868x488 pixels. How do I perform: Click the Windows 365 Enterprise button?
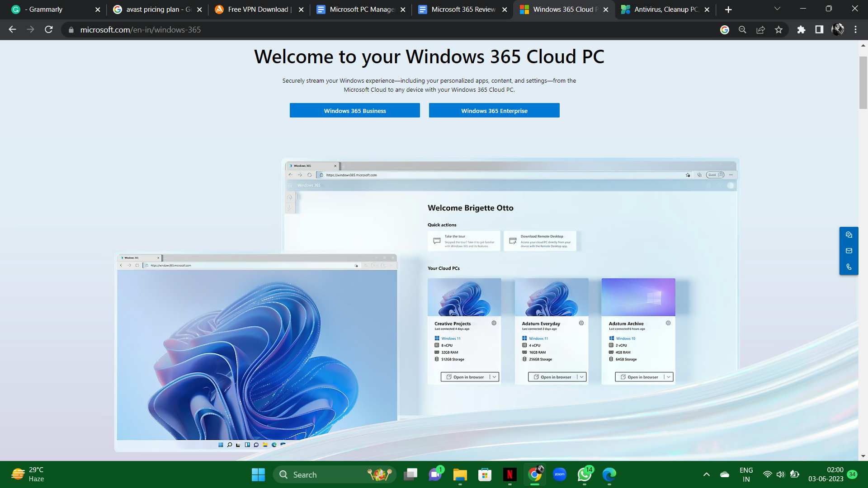(494, 110)
